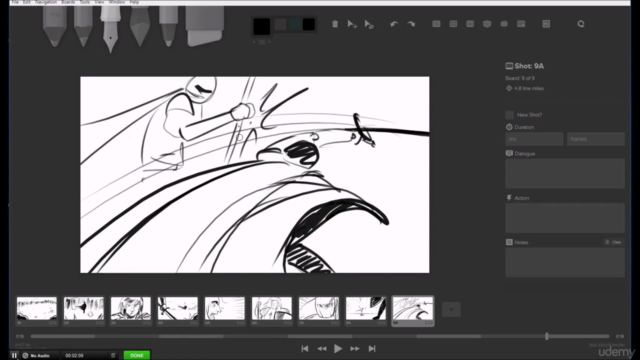This screenshot has width=640, height=360.
Task: Select the seventh storyboard thumbnail
Action: (x=319, y=311)
